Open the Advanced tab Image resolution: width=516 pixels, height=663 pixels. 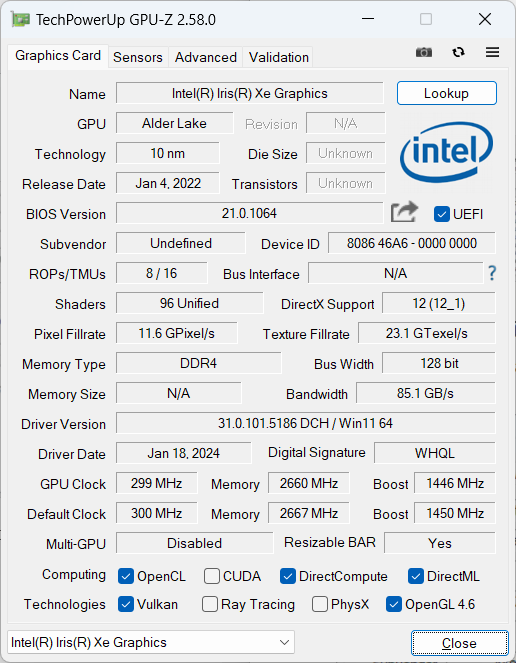206,57
